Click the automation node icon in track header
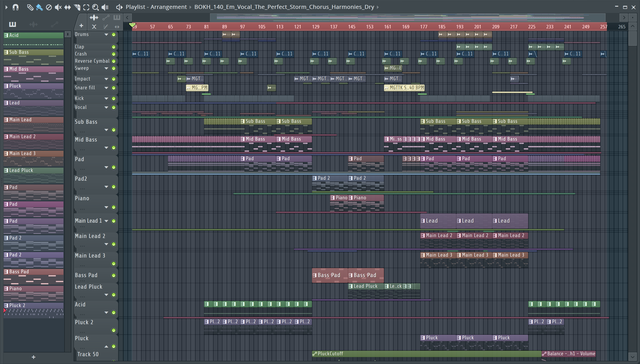 106,18
